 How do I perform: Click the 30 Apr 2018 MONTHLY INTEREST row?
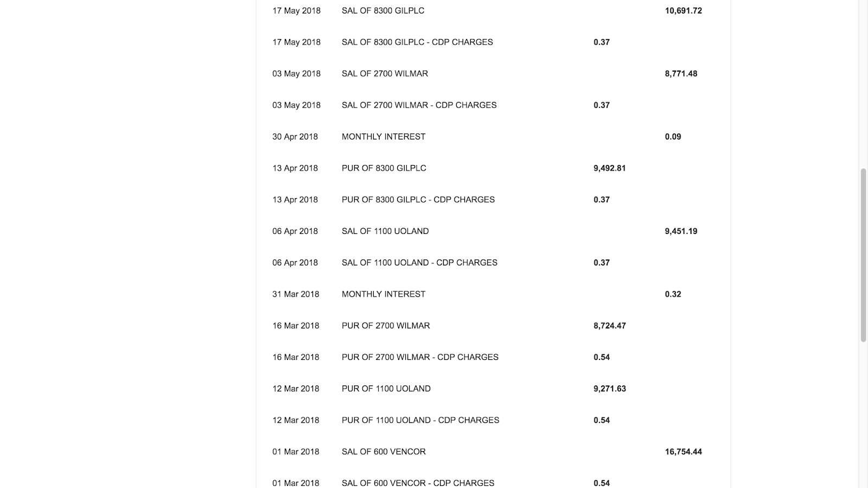493,137
